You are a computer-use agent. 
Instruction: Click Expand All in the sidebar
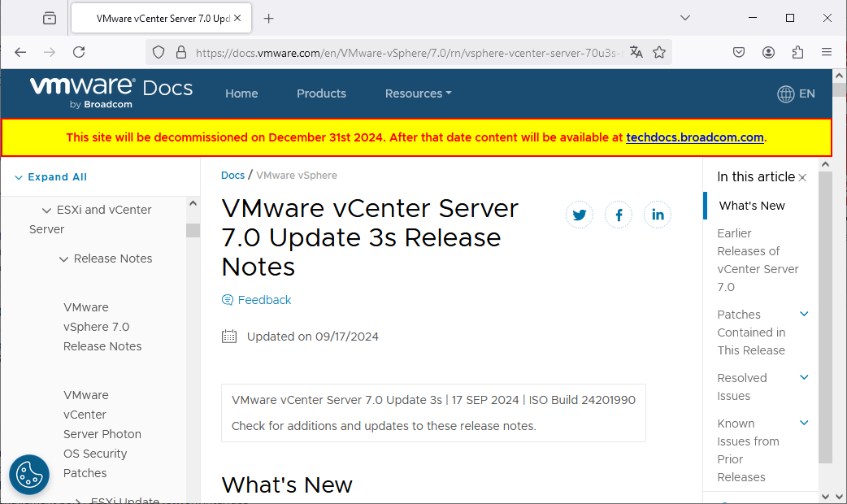pos(50,177)
